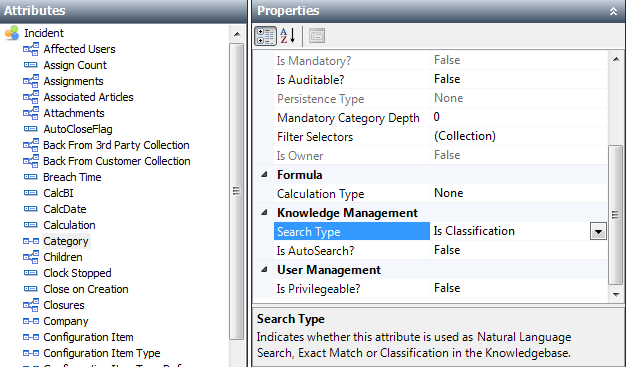Click the Assign Count attribute icon
This screenshot has height=367, width=626.
tap(31, 65)
